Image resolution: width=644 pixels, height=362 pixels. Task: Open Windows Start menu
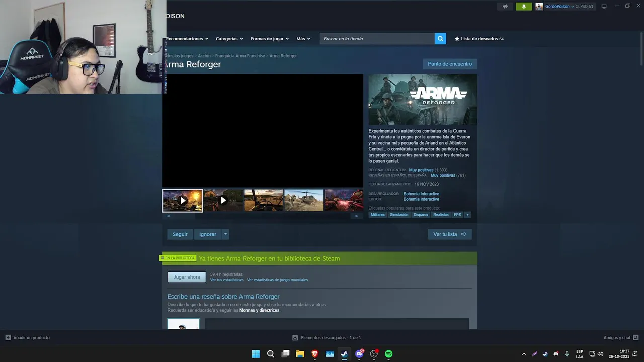256,354
